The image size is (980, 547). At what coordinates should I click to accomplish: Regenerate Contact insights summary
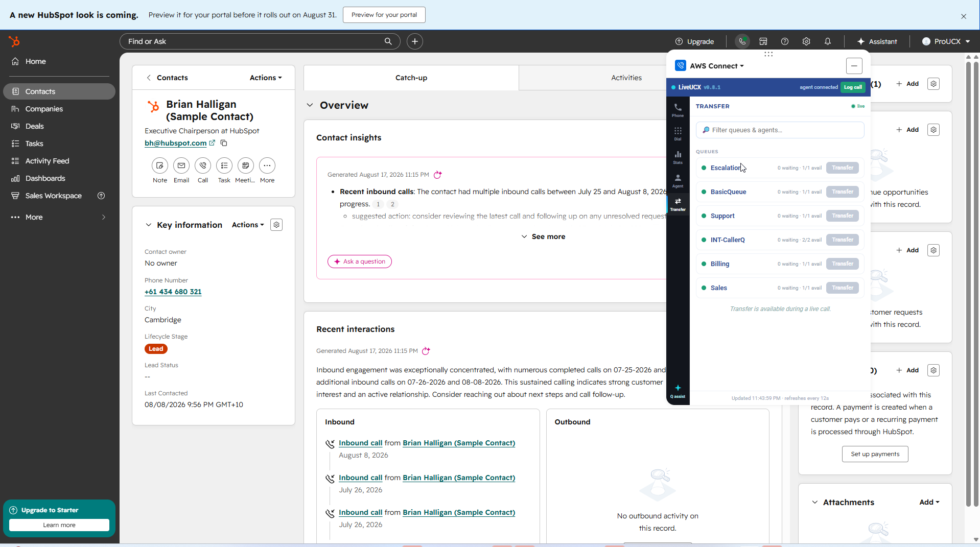coord(438,175)
